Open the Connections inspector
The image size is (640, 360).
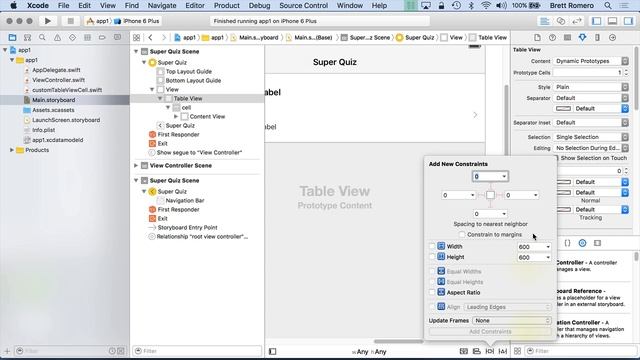tap(612, 38)
